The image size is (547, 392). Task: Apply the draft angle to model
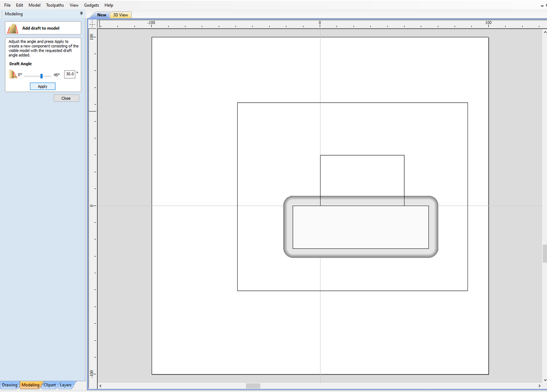pos(43,86)
